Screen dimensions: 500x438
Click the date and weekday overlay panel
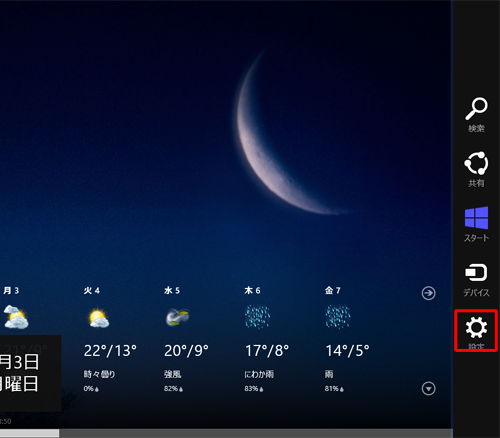[x=30, y=373]
